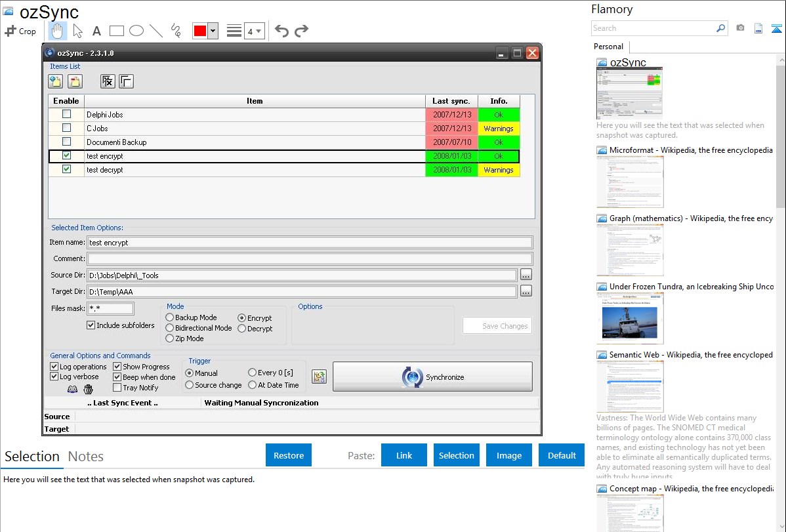Click the undo arrow
This screenshot has height=532, width=786.
coord(281,31)
